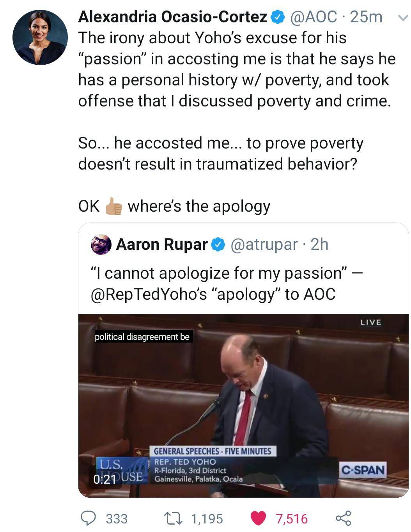Open the tweet options chevron
411x532 pixels.
(x=403, y=17)
